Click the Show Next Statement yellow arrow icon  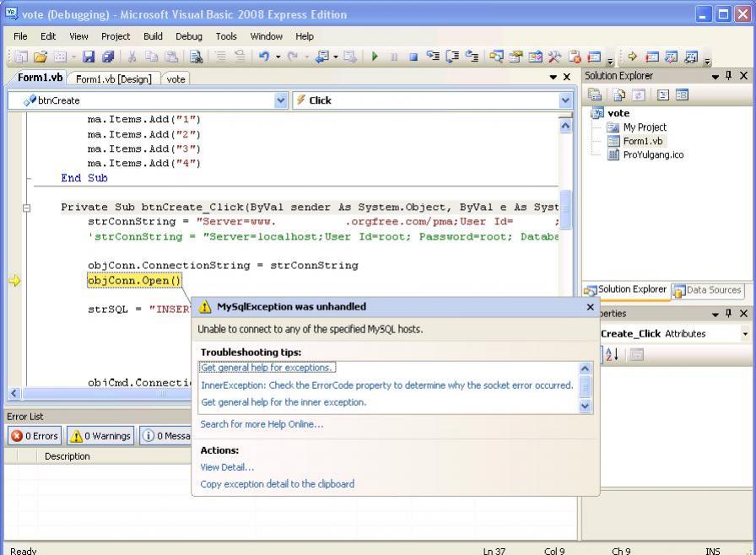(633, 57)
